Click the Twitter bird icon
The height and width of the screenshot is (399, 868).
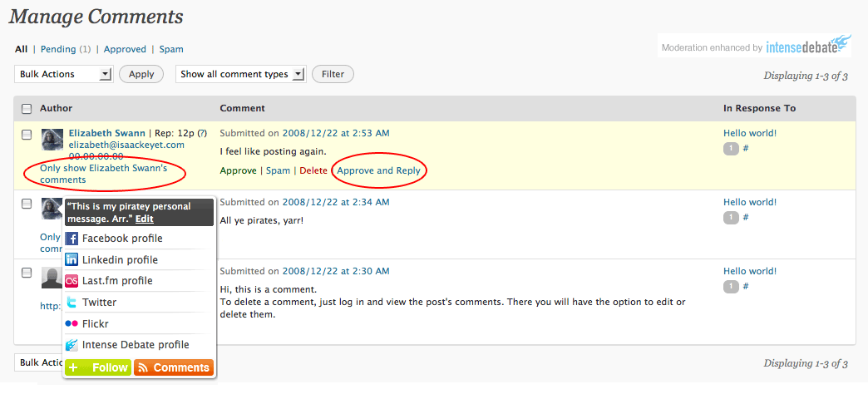pos(72,303)
